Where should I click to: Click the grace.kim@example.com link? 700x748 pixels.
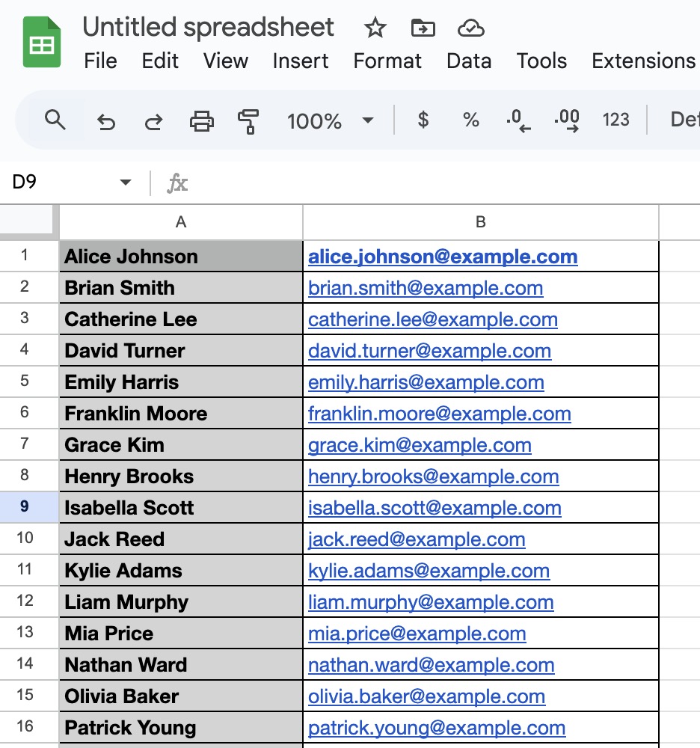(x=420, y=445)
